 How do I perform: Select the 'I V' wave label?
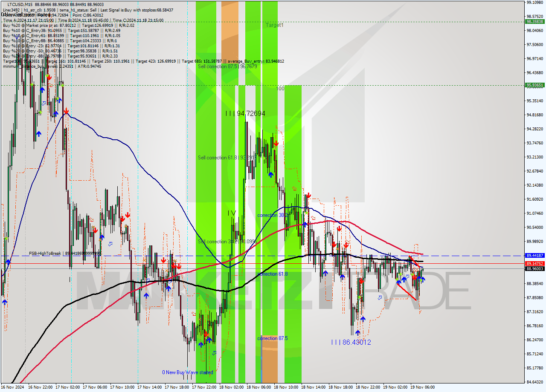click(x=232, y=213)
